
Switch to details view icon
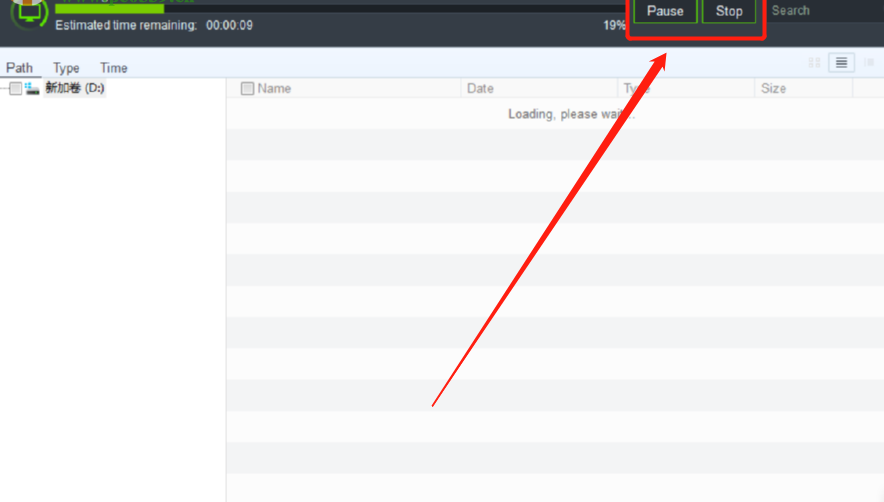click(868, 63)
